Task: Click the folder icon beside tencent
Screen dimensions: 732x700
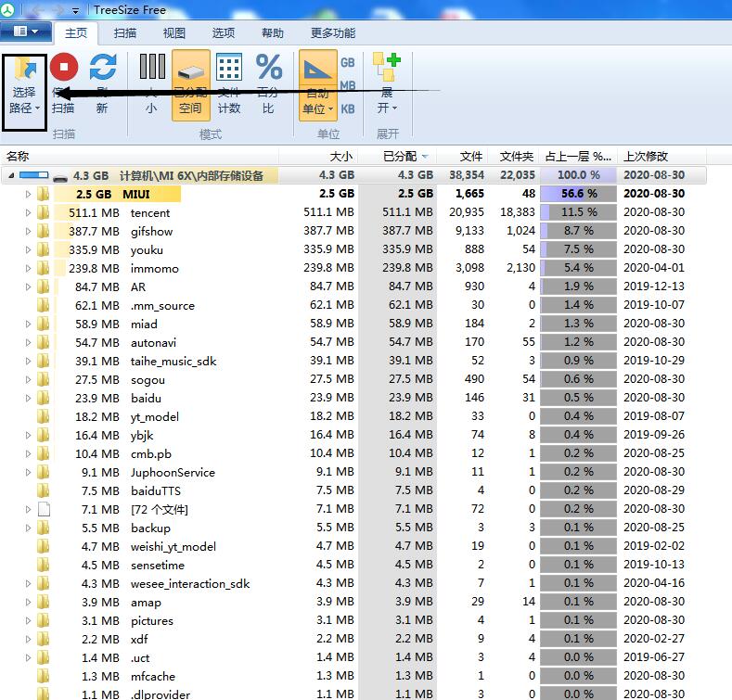Action: pyautogui.click(x=43, y=213)
